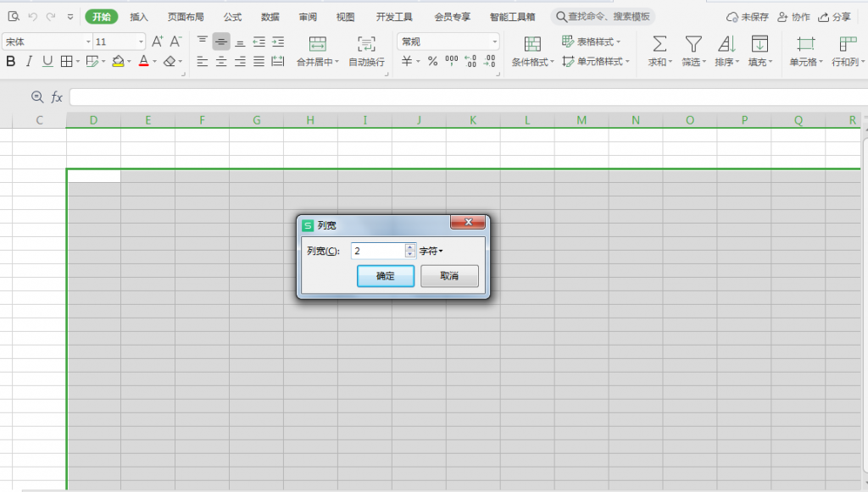Close the column width dialog

point(468,222)
